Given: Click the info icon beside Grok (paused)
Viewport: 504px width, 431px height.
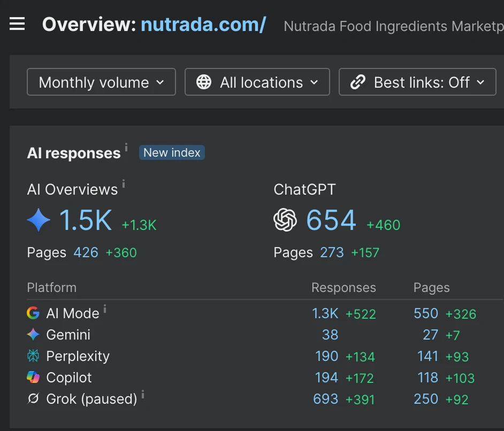Looking at the screenshot, I should pyautogui.click(x=143, y=395).
